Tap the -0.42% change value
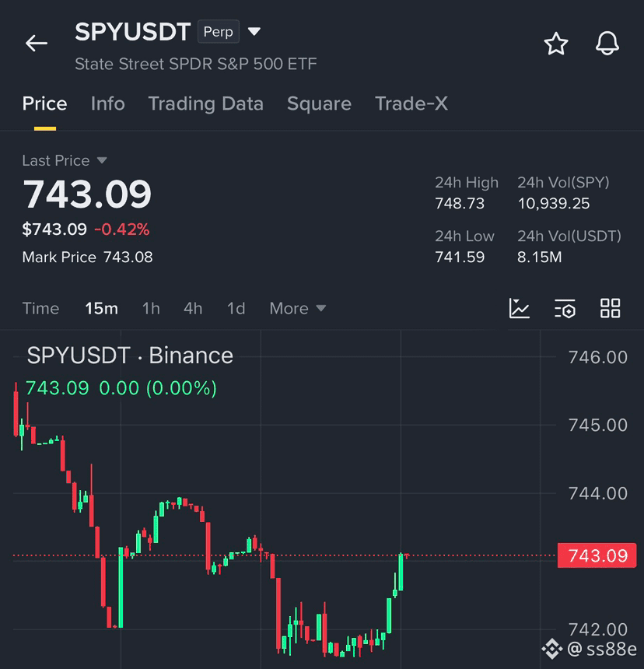The image size is (644, 669). 122,229
